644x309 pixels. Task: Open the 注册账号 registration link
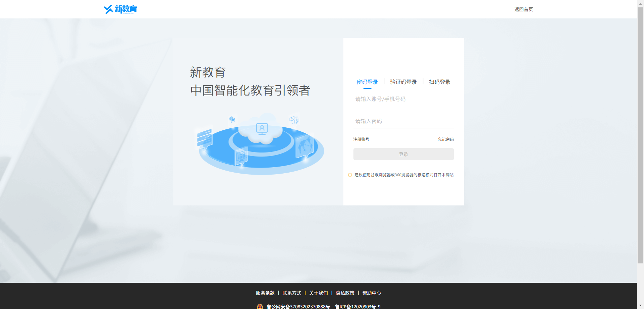pyautogui.click(x=361, y=139)
